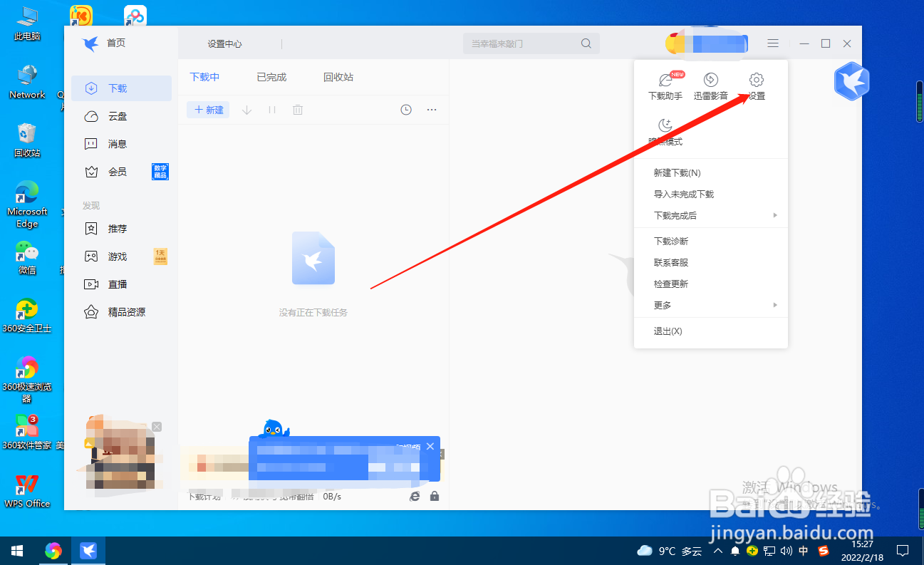
Task: Click the 新建 new download button
Action: tap(207, 109)
